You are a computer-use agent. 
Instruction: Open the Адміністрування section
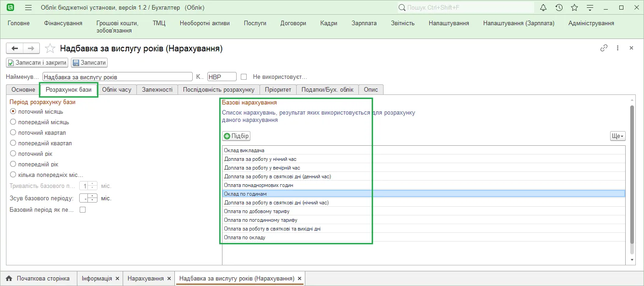[591, 23]
